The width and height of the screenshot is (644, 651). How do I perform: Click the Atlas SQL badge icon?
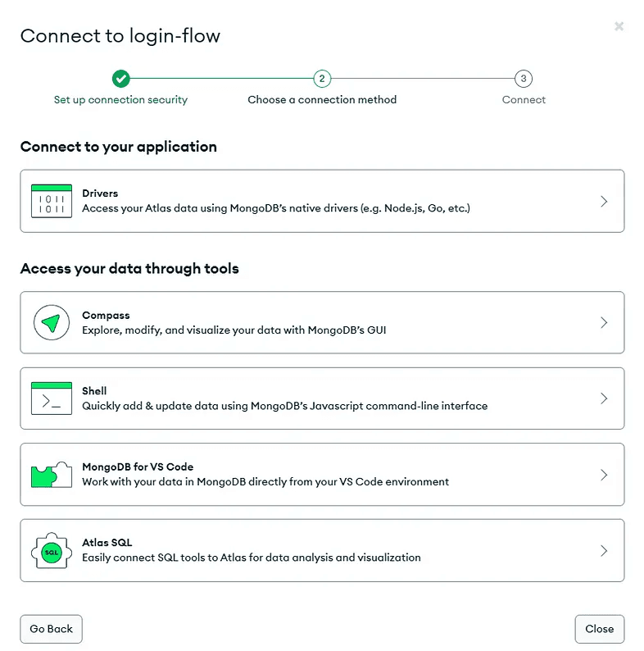click(x=52, y=550)
